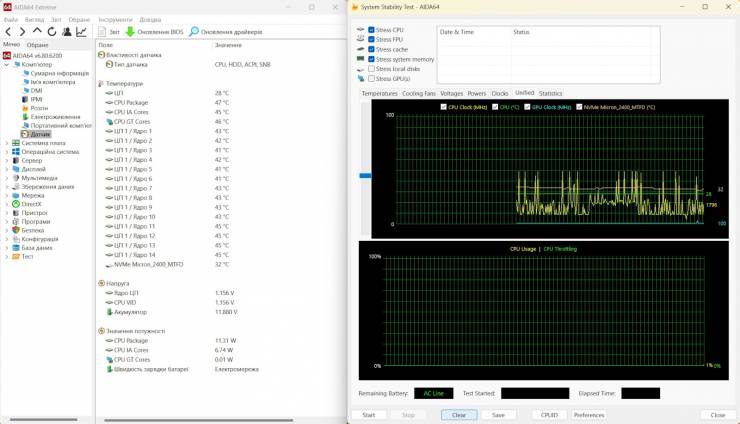The height and width of the screenshot is (424, 740).
Task: Toggle the Stress CPU checkbox
Action: click(x=371, y=30)
